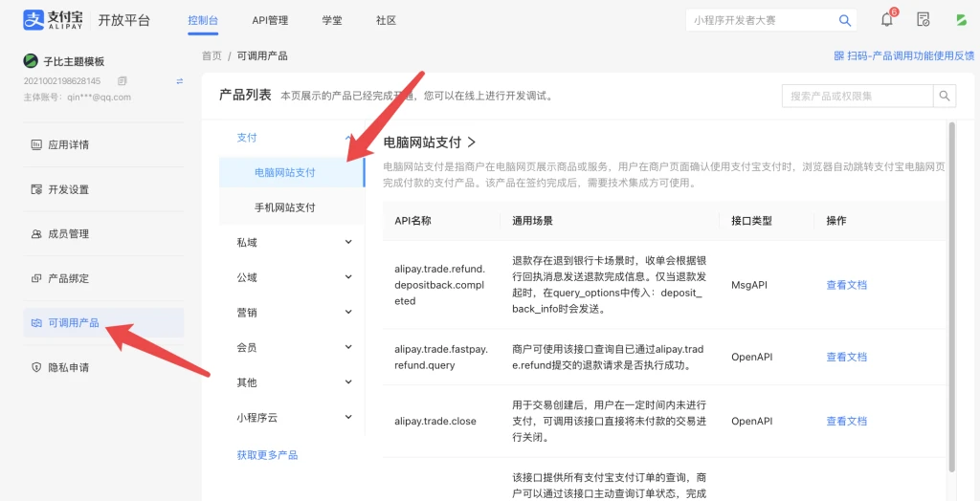Click the green user avatar icon

click(x=961, y=20)
